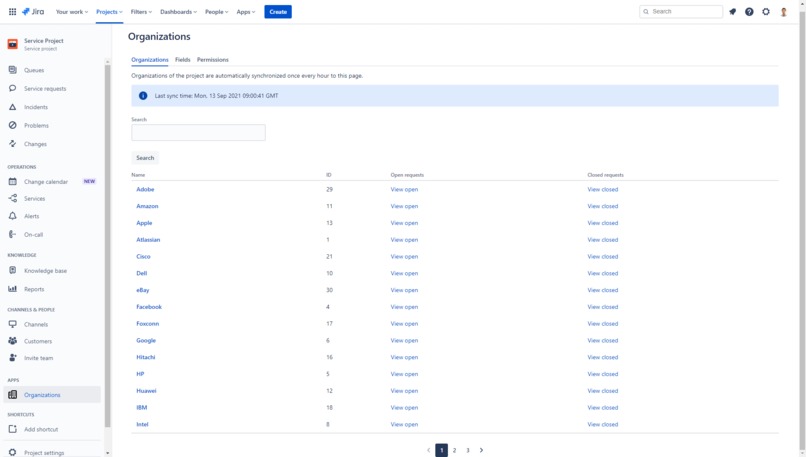Open the notifications icon
Screen dimensions: 806x457
pos(732,12)
